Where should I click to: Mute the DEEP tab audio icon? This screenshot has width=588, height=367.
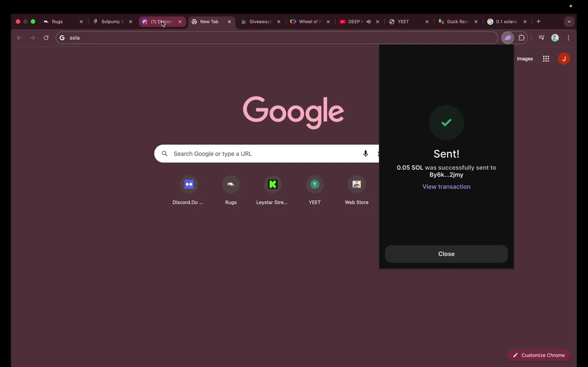click(x=369, y=22)
